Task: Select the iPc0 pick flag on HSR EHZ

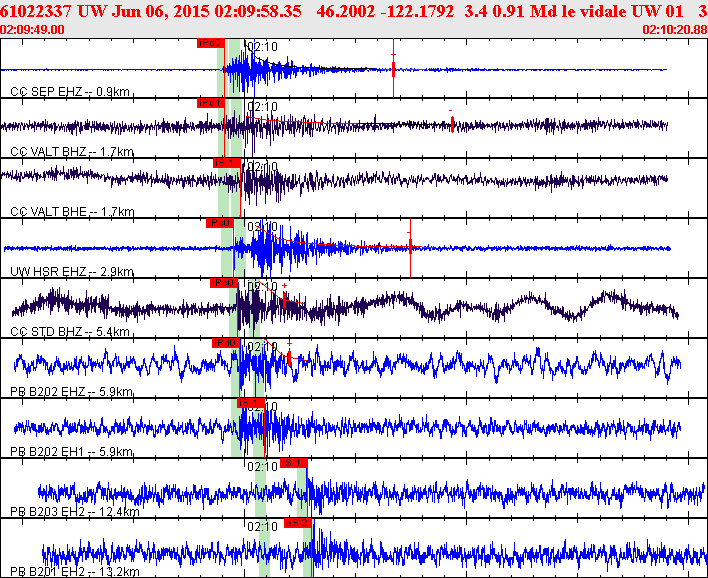Action: coord(219,223)
